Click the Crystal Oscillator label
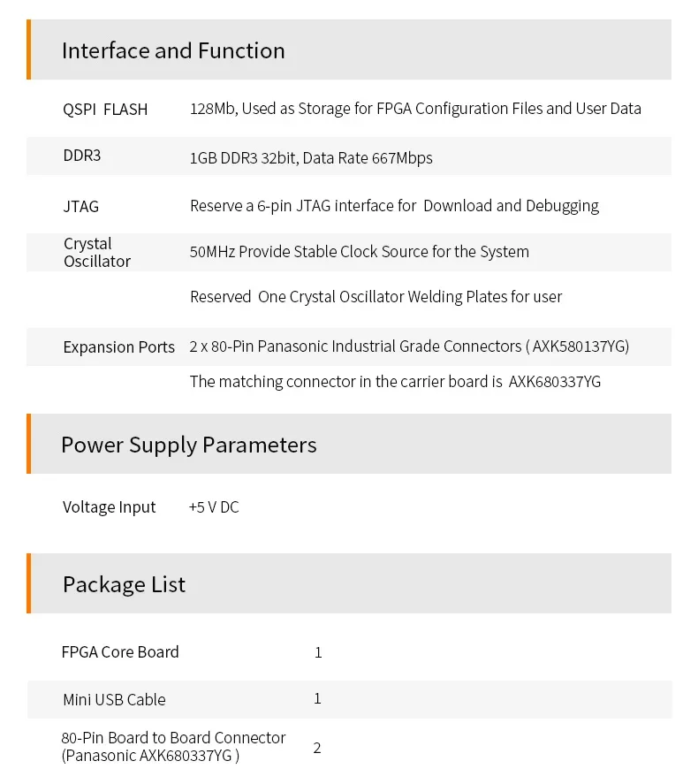698x784 pixels. coord(96,253)
